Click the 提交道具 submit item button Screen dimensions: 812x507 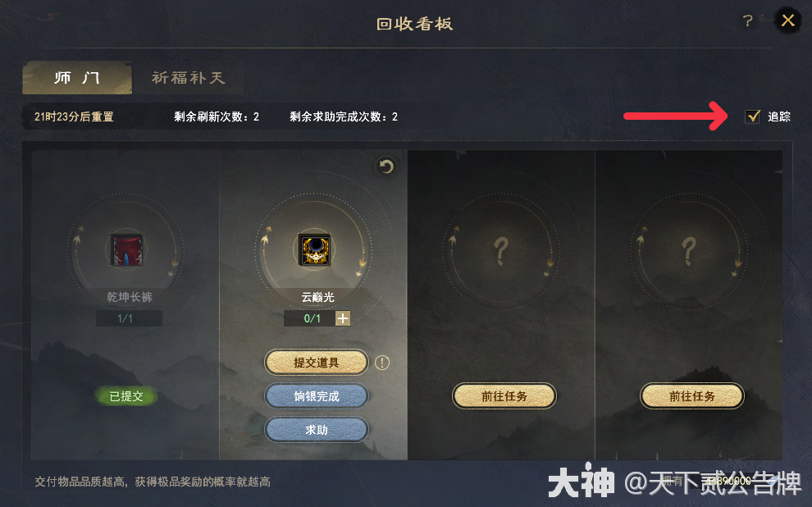tap(317, 363)
